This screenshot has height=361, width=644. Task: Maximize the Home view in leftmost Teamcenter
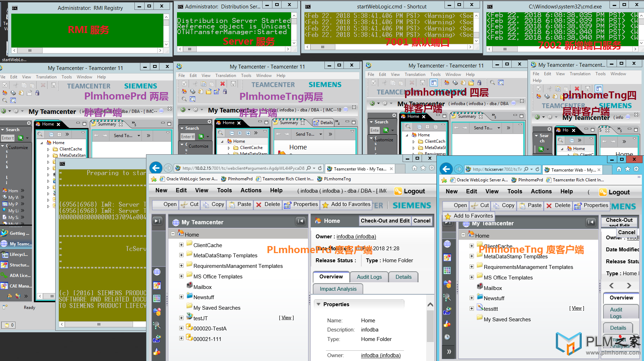pos(84,123)
